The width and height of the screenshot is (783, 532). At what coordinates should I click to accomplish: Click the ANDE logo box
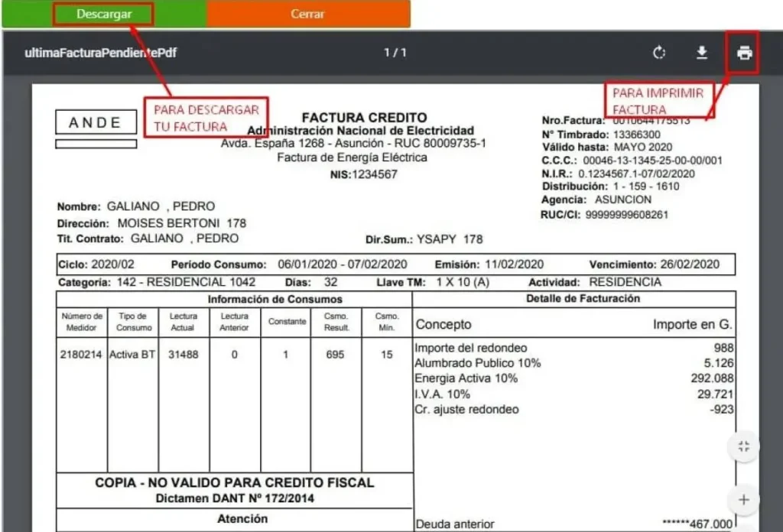[x=96, y=122]
